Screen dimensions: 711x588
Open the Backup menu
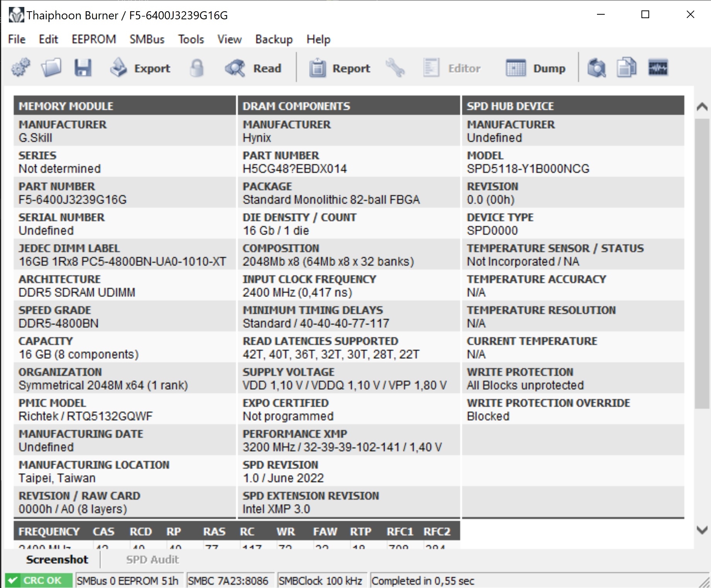point(274,39)
